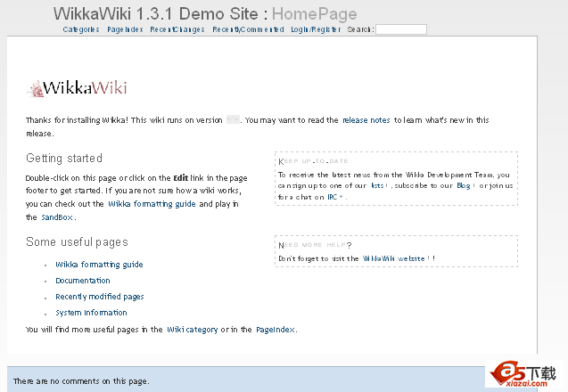This screenshot has height=392, width=568.
Task: Open the Wiki category link
Action: (x=193, y=330)
